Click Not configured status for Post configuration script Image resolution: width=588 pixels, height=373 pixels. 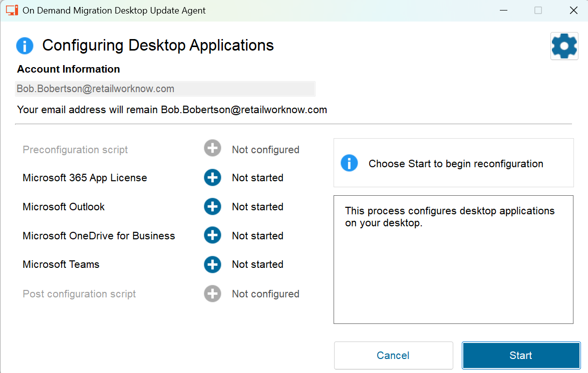[x=265, y=294]
